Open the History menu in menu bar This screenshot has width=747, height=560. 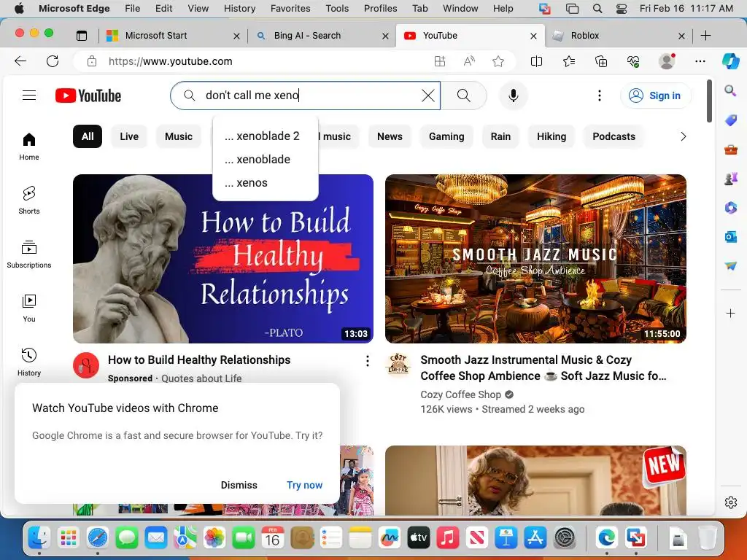click(239, 8)
